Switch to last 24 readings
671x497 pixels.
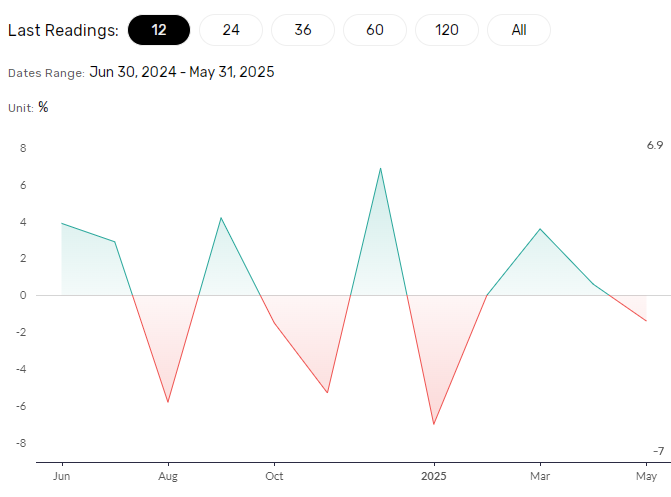coord(231,30)
